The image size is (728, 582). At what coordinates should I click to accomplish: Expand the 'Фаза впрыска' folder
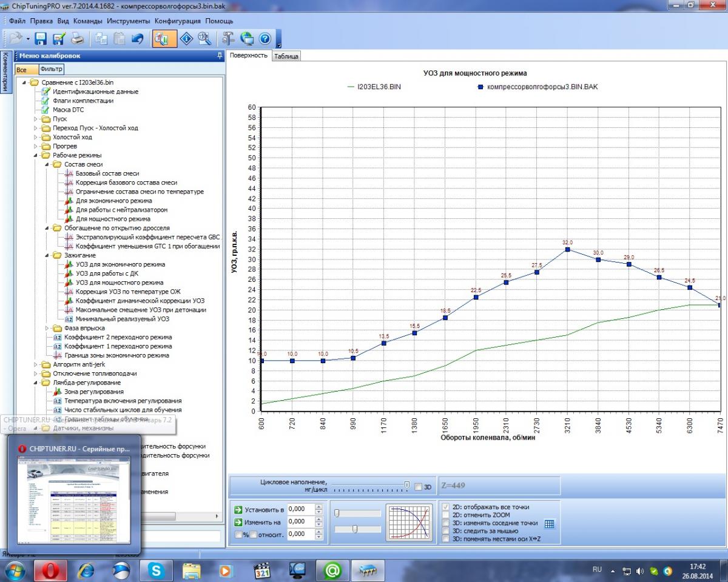pos(47,328)
